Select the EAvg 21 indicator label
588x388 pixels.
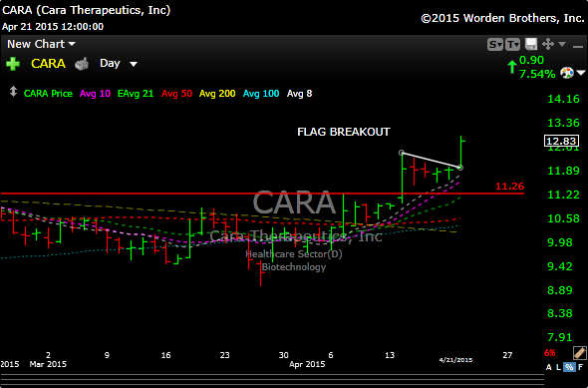tap(136, 94)
